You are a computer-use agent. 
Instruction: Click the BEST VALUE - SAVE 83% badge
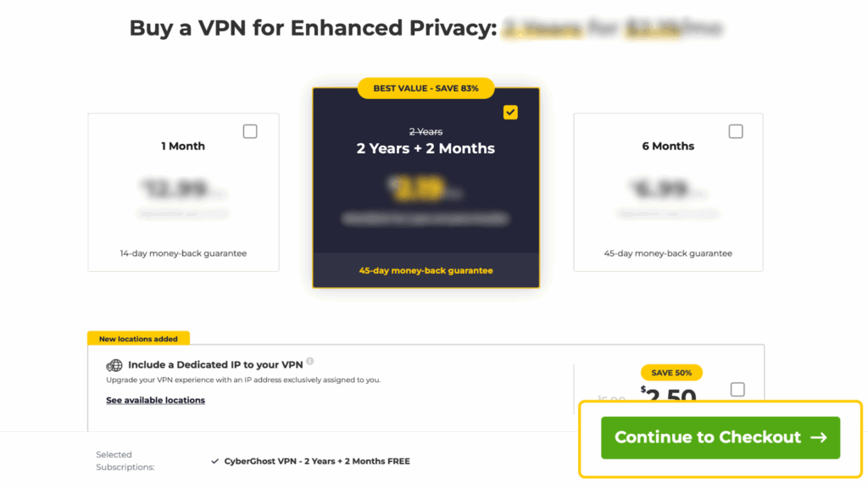point(426,88)
